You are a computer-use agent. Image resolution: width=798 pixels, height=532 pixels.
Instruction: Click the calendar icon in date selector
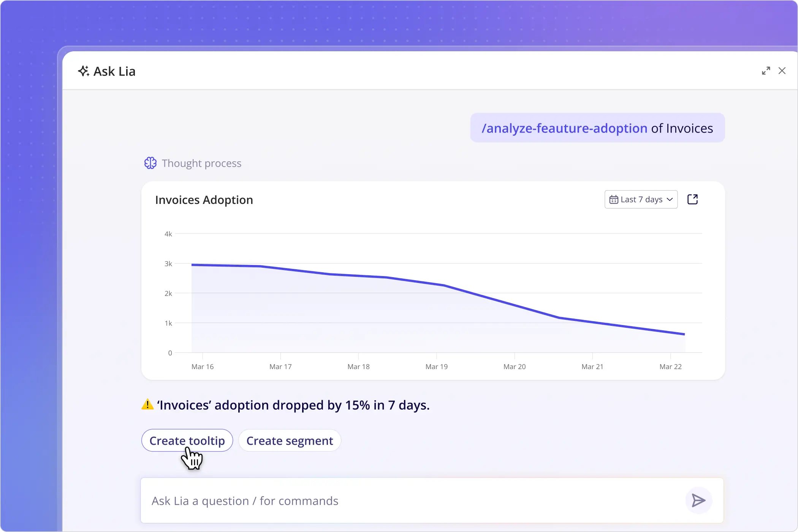click(614, 199)
